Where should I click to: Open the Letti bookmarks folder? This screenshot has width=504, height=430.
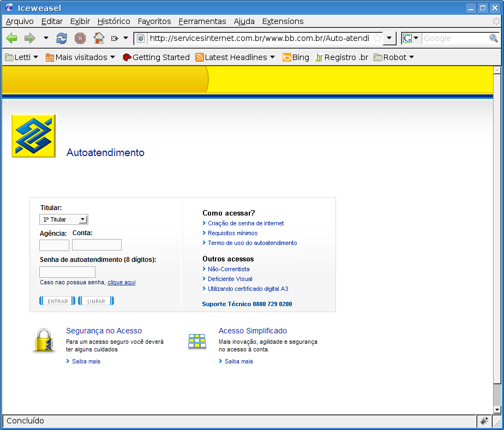click(x=22, y=57)
